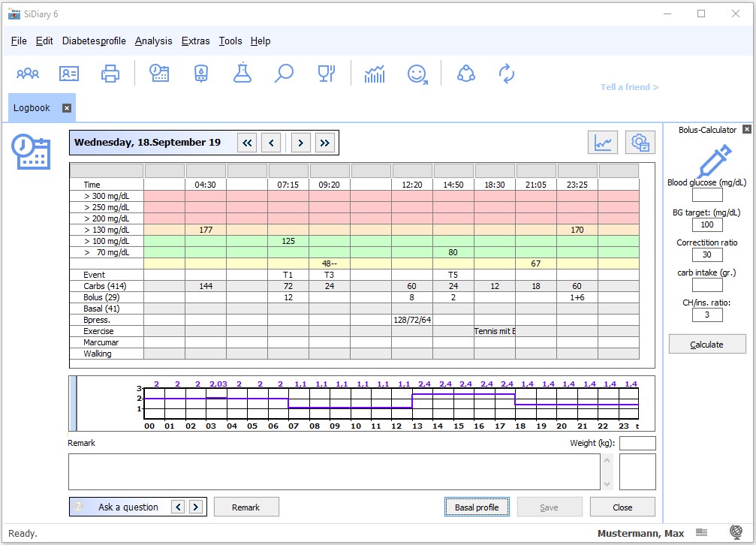Open the Diabetesprofile menu
The width and height of the screenshot is (756, 545).
pyautogui.click(x=94, y=41)
